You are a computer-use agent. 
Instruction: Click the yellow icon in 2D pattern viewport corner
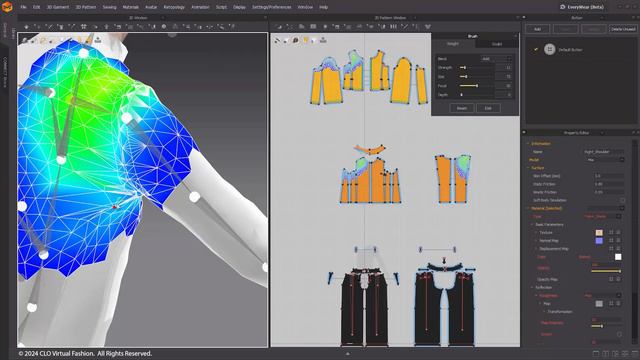coord(305,40)
